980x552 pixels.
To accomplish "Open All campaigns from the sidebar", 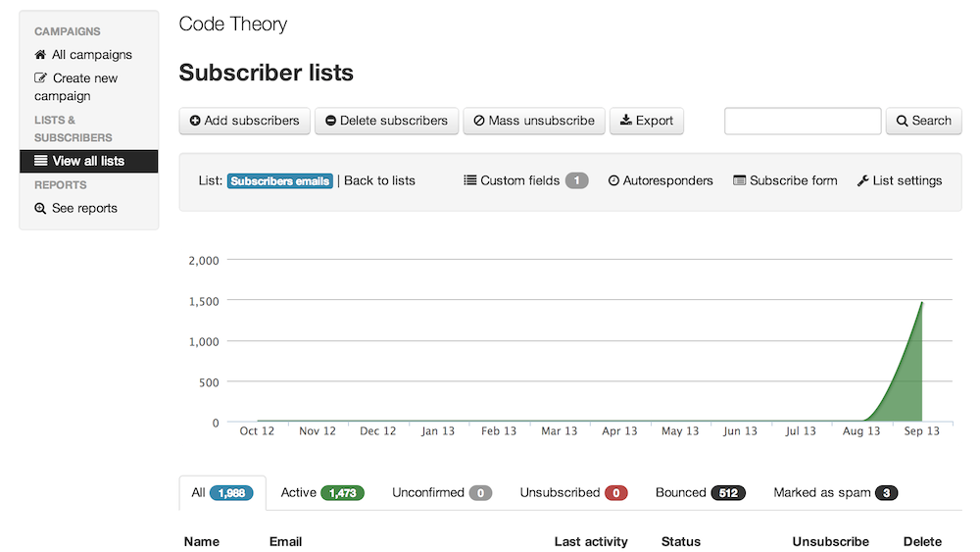I will tap(83, 55).
